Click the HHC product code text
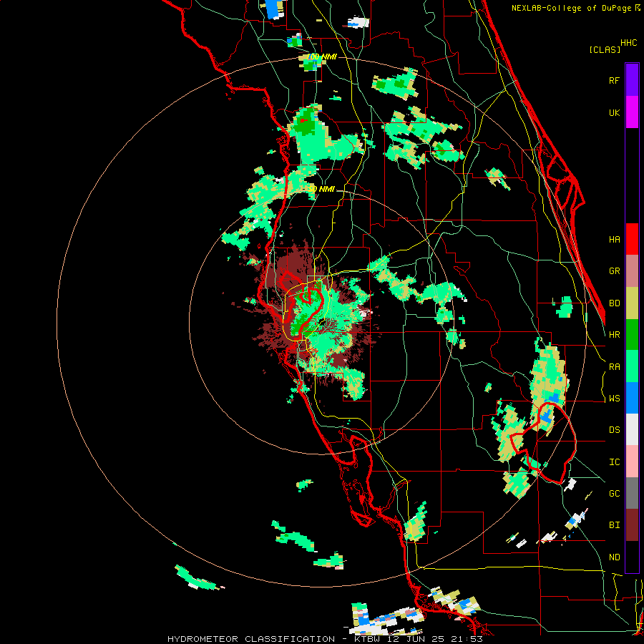This screenshot has width=644, height=644. [x=628, y=43]
